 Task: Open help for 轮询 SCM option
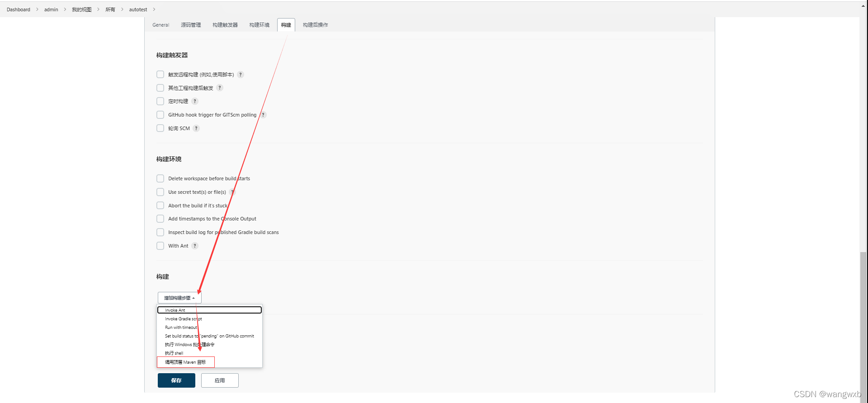click(x=196, y=128)
